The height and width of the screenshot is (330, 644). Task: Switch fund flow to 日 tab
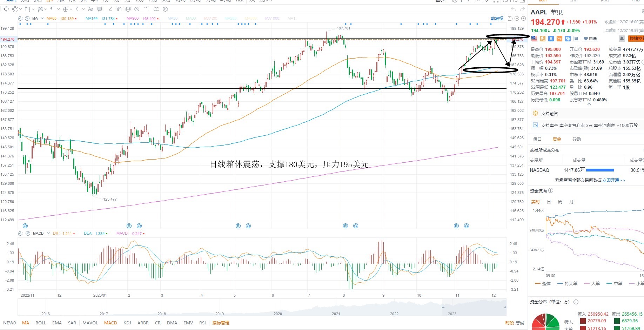click(549, 202)
